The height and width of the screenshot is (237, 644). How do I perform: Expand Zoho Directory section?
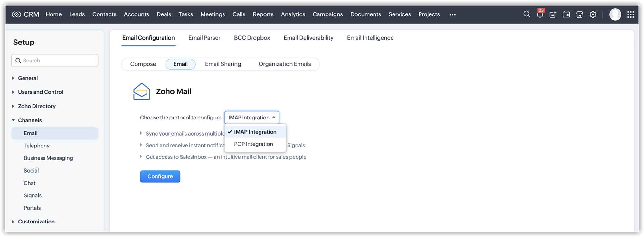(13, 106)
